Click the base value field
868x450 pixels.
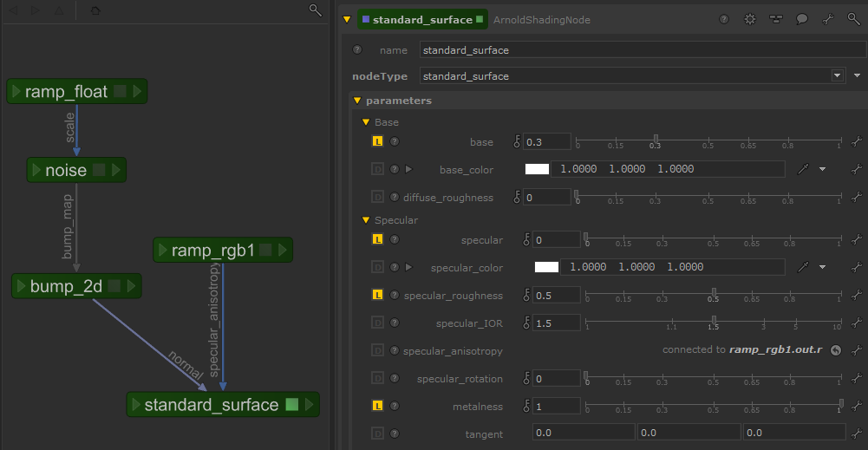tap(546, 141)
